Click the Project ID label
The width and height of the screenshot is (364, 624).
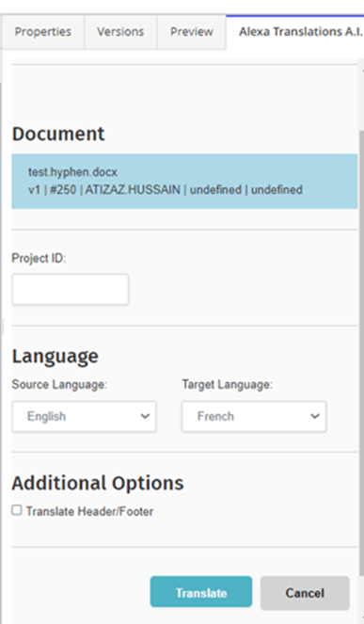pyautogui.click(x=39, y=258)
